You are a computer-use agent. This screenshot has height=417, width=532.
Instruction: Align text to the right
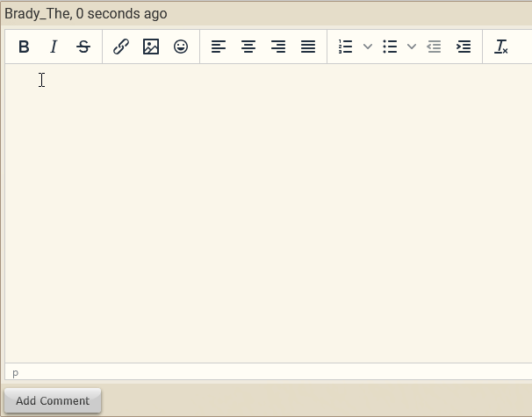278,47
